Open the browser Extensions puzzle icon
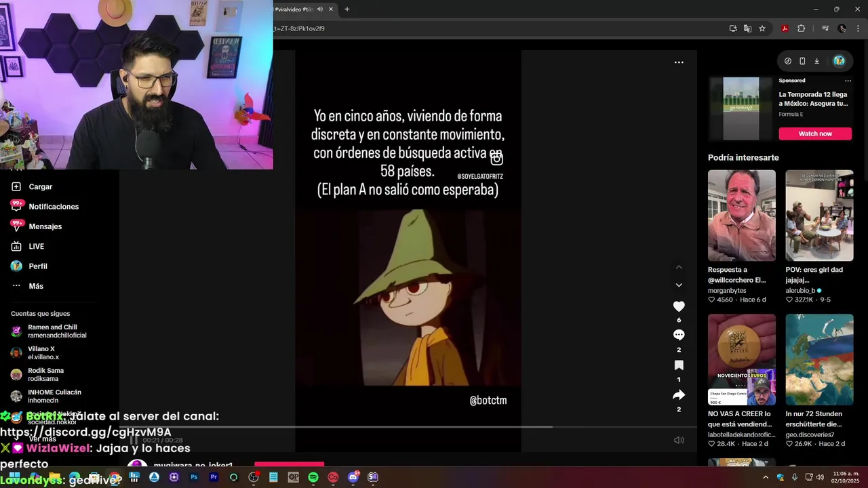 [801, 28]
